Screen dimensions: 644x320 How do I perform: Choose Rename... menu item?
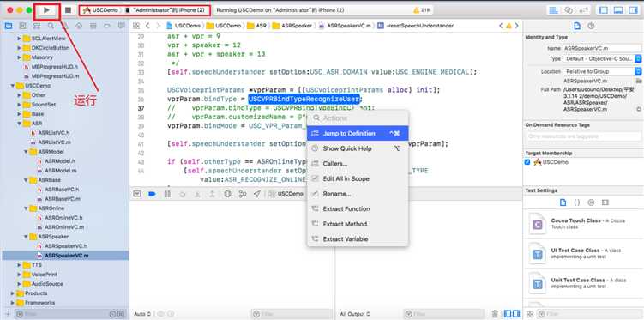click(358, 194)
